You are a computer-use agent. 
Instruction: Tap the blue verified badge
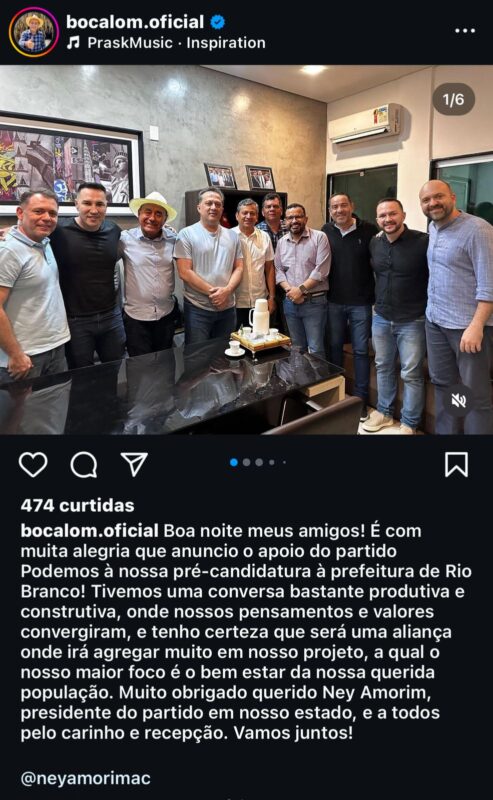(x=218, y=22)
